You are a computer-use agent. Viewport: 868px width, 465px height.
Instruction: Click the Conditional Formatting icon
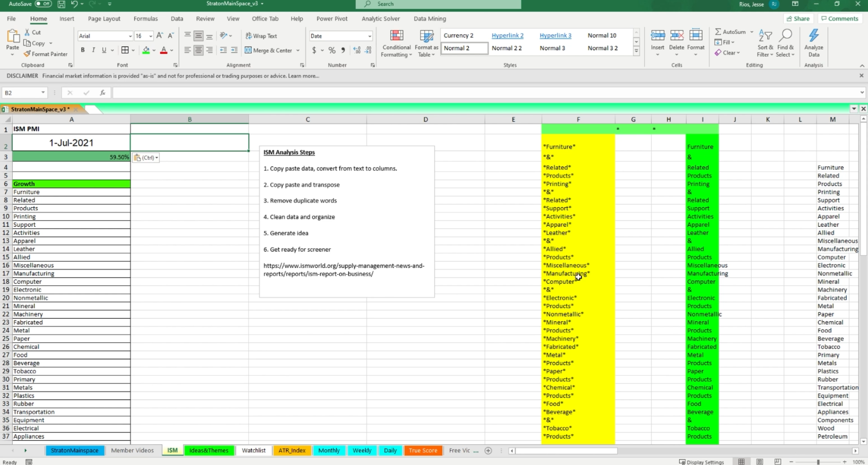pos(396,36)
